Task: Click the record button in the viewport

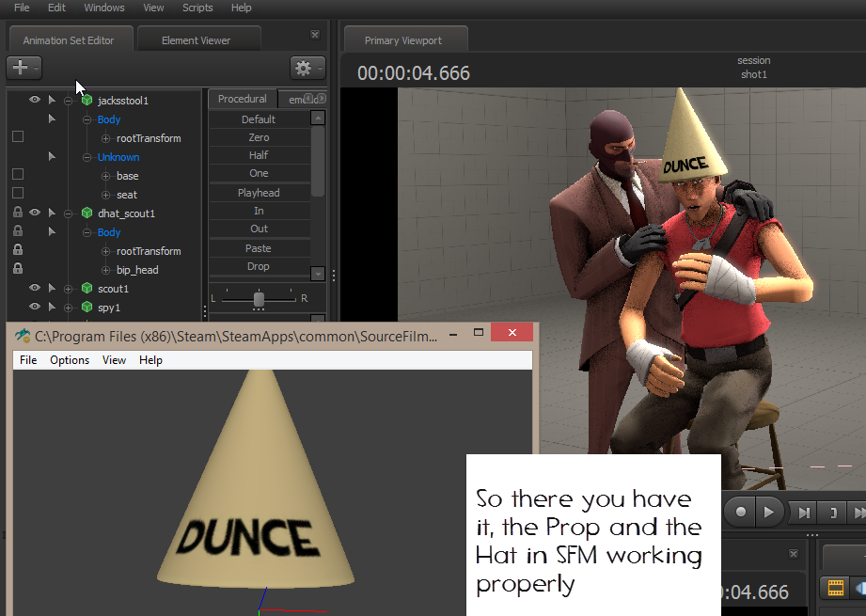Action: [741, 513]
